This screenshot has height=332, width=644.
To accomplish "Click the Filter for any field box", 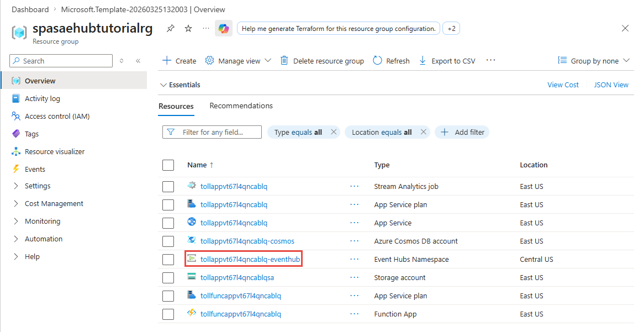I will (x=212, y=132).
